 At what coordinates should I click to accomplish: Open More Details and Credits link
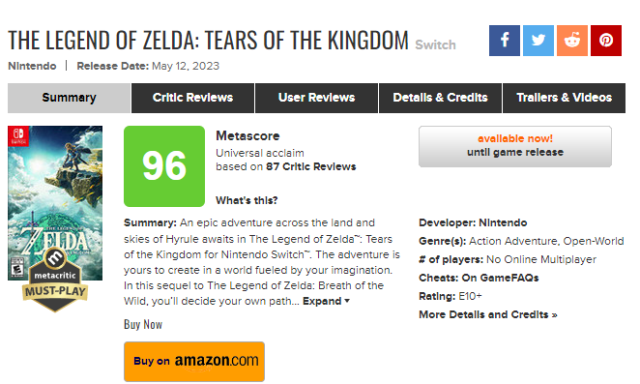[488, 315]
